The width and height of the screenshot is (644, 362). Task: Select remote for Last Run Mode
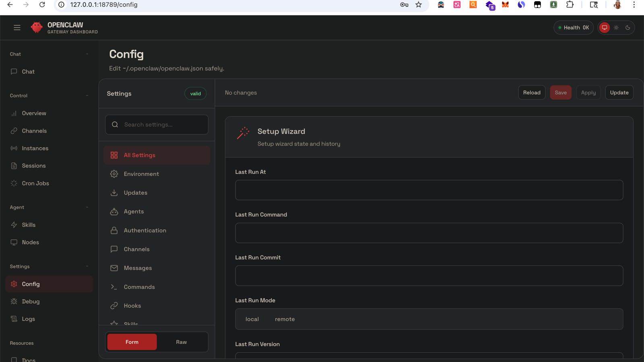point(285,319)
